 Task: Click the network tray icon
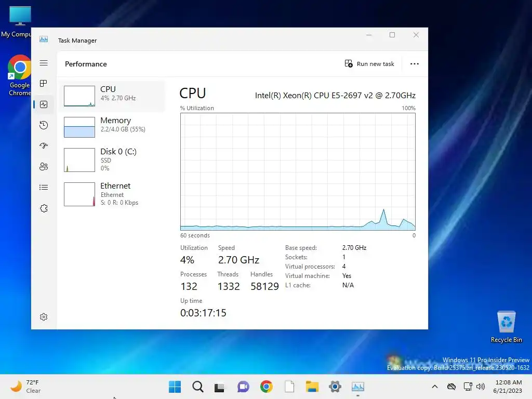(x=468, y=387)
